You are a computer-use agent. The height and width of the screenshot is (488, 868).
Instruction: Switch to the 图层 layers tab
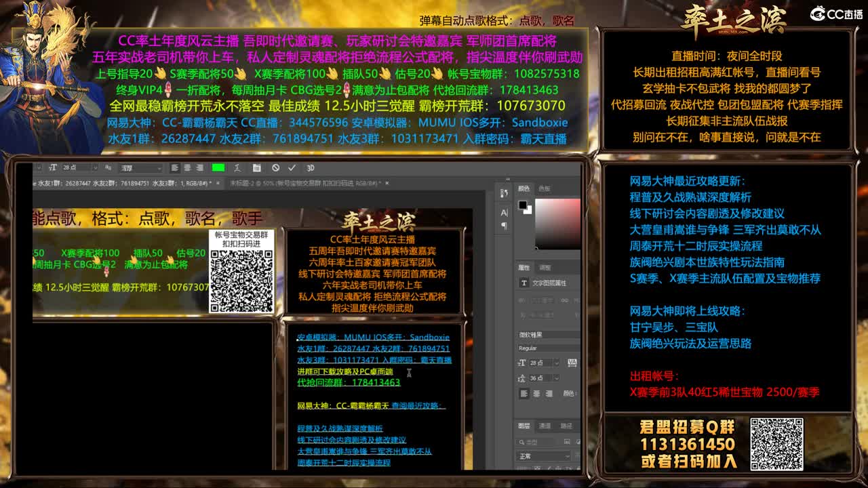point(524,426)
